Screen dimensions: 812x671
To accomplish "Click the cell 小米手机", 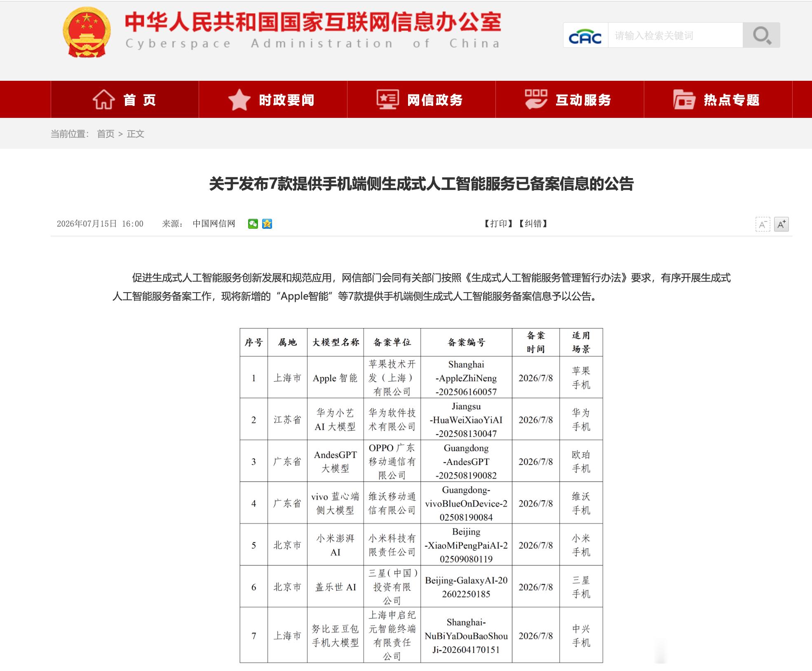I will (581, 545).
